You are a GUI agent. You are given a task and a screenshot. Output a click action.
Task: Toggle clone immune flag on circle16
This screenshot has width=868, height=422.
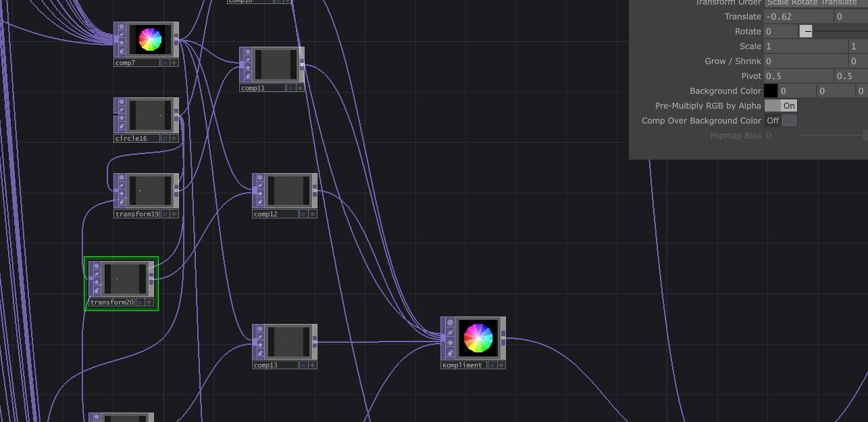click(x=122, y=110)
